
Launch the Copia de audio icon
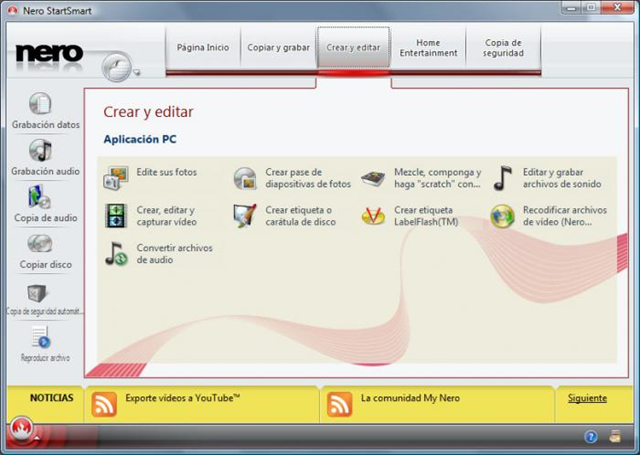pyautogui.click(x=39, y=197)
